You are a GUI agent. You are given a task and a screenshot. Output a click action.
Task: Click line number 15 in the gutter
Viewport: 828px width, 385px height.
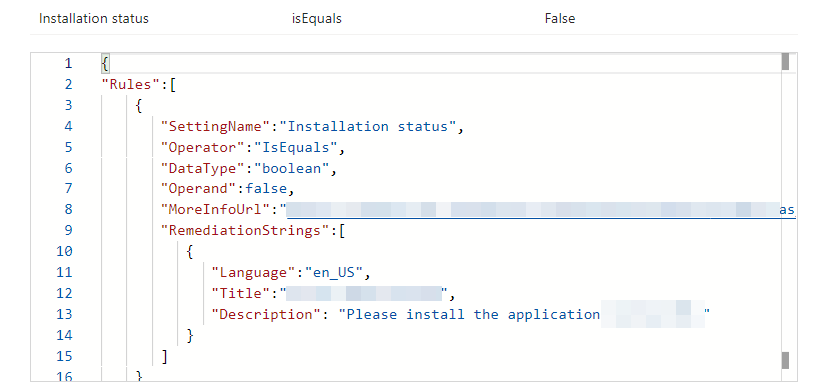coord(64,356)
